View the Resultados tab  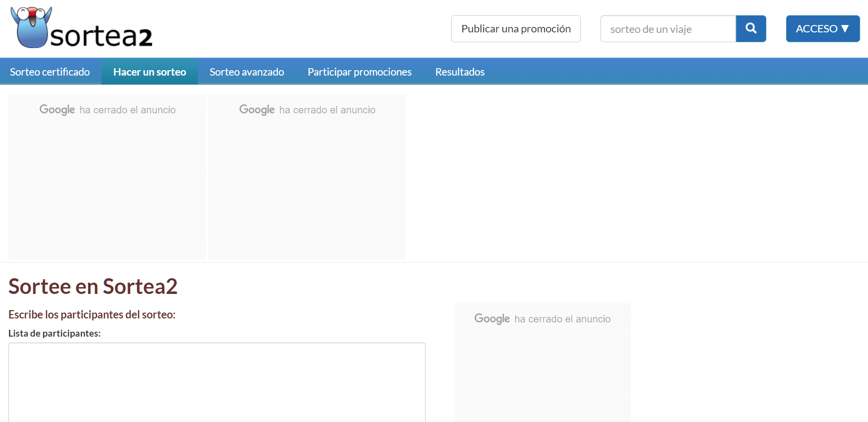pos(460,72)
